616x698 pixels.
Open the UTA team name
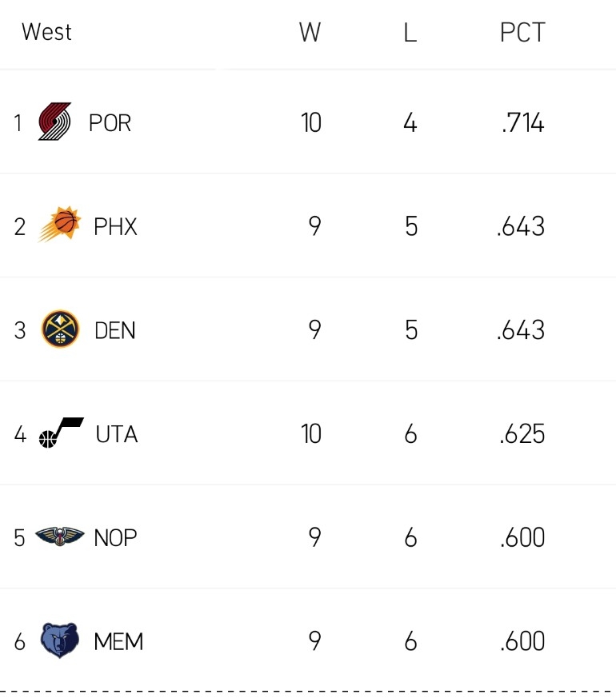[117, 434]
